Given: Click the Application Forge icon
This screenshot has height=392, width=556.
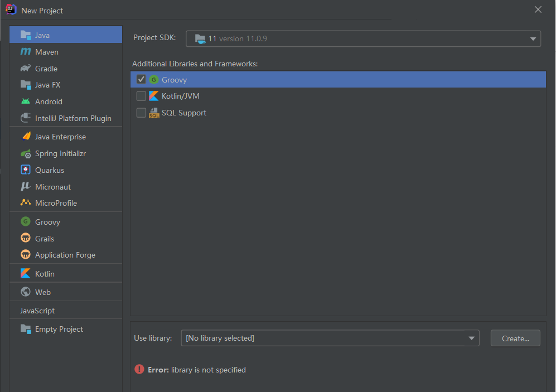Looking at the screenshot, I should click(26, 254).
